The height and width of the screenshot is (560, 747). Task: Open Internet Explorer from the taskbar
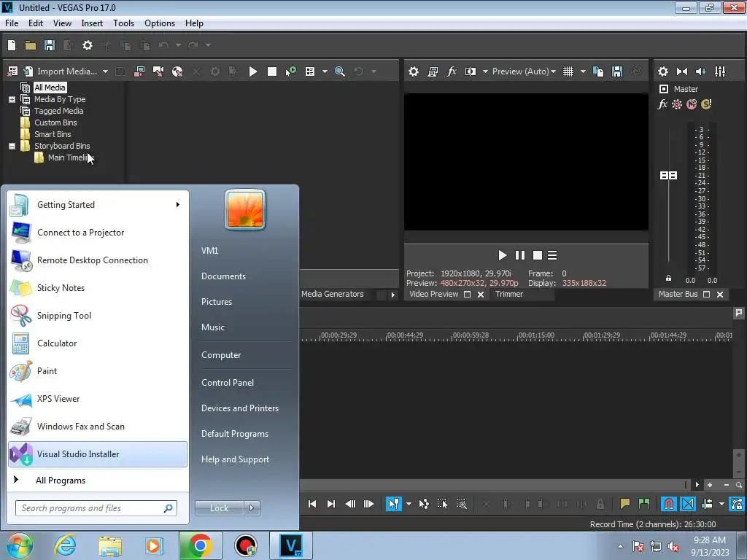click(x=65, y=545)
